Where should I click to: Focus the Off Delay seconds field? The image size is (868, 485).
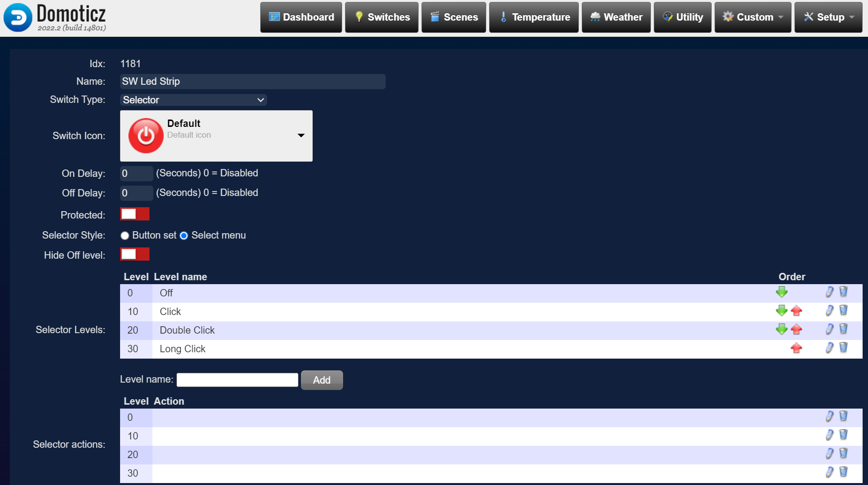[137, 193]
